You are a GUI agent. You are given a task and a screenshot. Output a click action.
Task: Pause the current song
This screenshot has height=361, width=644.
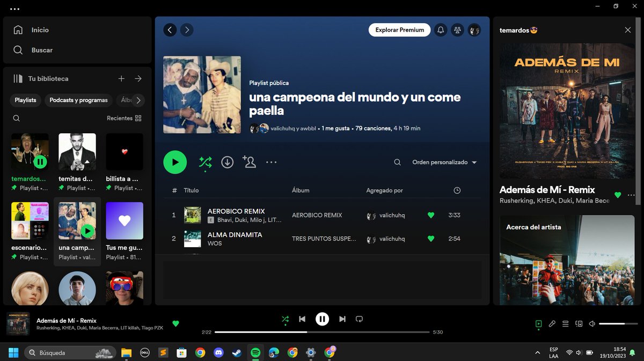tap(322, 319)
